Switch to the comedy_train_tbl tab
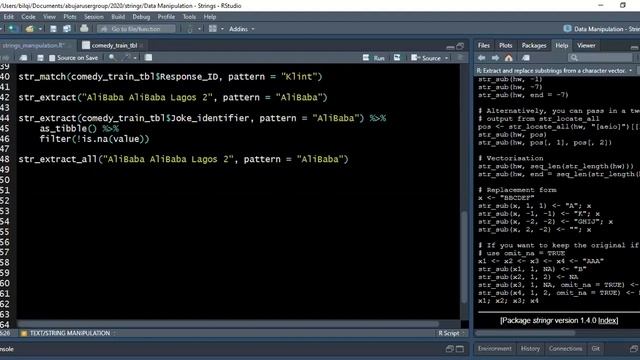640x360 pixels. pyautogui.click(x=114, y=45)
